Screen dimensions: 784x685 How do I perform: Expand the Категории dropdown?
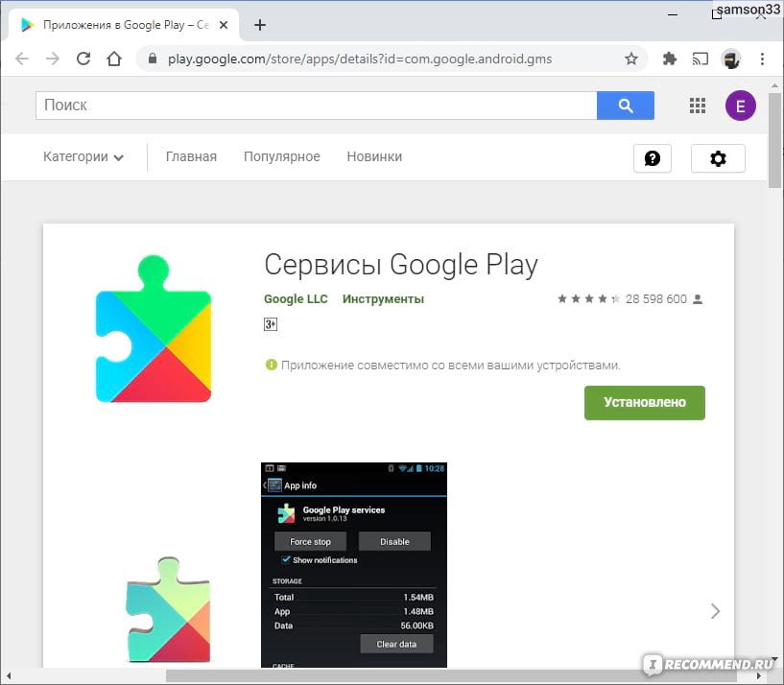pyautogui.click(x=83, y=157)
